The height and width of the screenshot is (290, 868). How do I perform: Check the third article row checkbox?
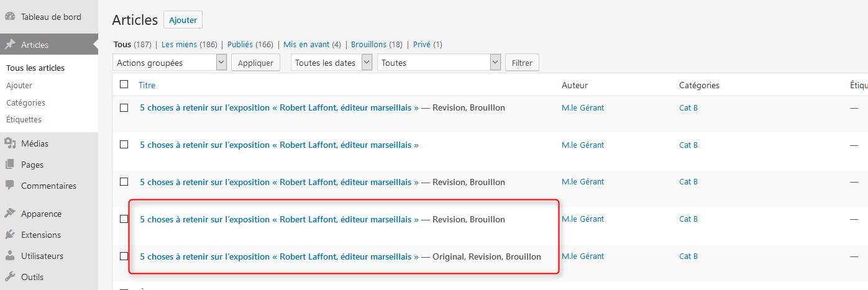point(124,182)
